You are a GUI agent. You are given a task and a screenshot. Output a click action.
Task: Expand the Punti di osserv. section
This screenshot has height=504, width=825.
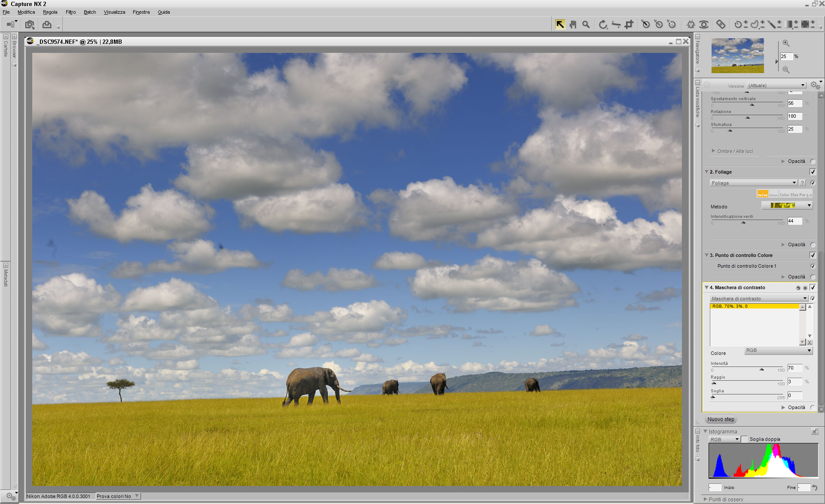tap(706, 499)
